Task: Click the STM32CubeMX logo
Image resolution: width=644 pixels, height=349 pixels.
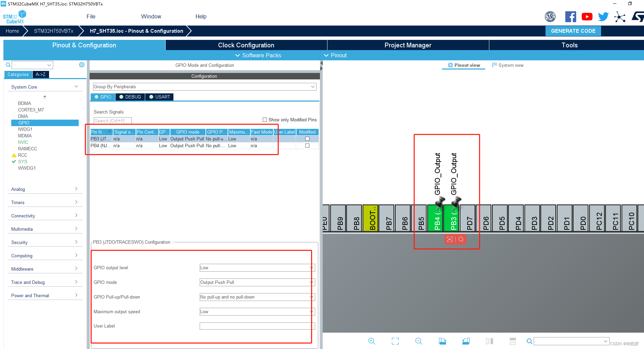Action: [x=15, y=17]
